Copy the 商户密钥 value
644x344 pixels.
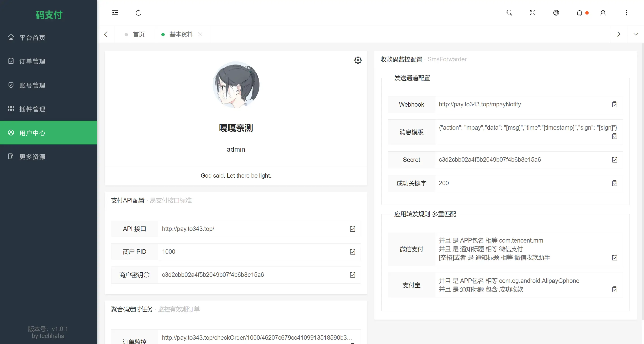click(x=352, y=275)
